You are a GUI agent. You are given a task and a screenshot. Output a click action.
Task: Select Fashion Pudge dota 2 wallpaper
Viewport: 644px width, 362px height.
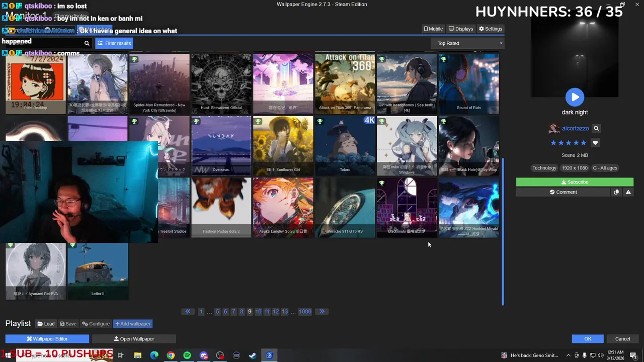tap(221, 208)
